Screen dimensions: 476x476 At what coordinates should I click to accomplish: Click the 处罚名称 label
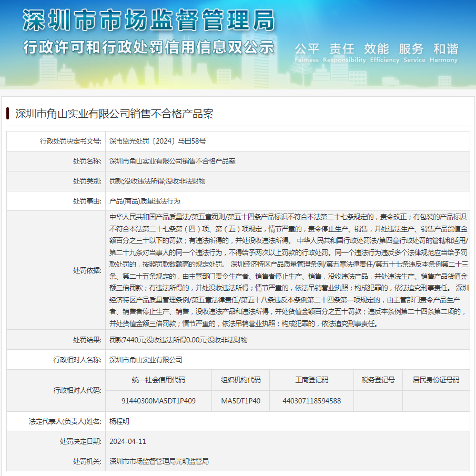point(87,161)
